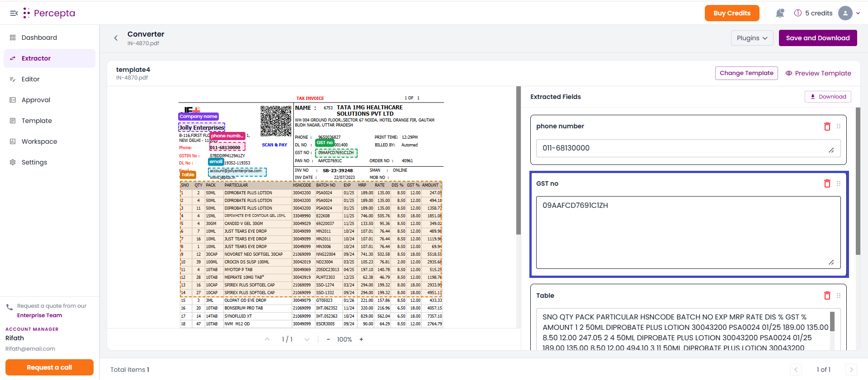Select the GST no annotation tag on invoice
The width and height of the screenshot is (868, 380).
click(325, 142)
